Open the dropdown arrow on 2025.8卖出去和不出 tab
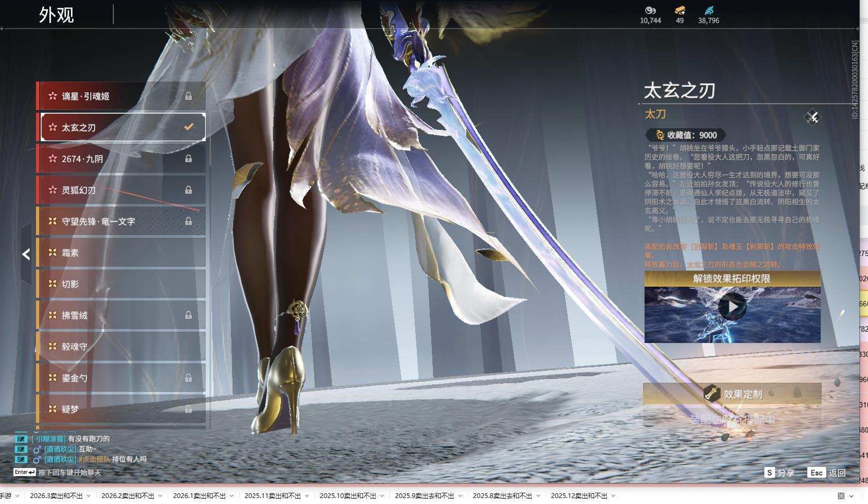 coord(538,496)
